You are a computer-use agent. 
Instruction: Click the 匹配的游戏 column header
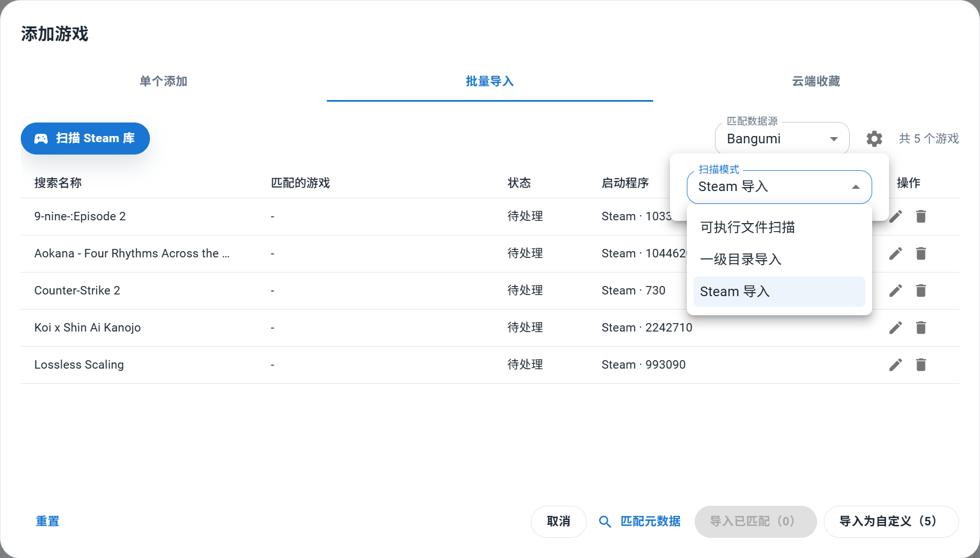tap(300, 183)
